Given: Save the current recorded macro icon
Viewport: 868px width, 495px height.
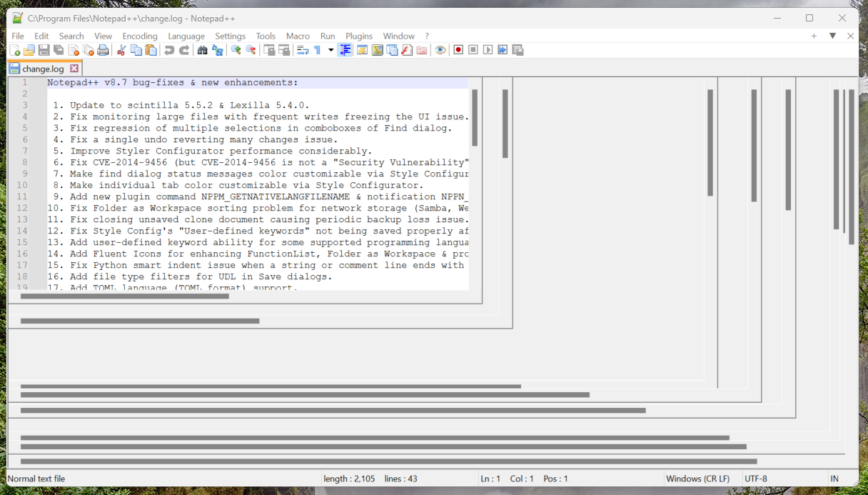Looking at the screenshot, I should [518, 50].
